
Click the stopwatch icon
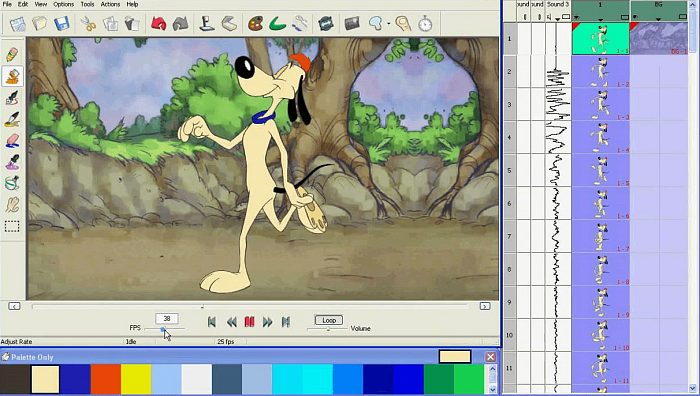click(x=425, y=24)
